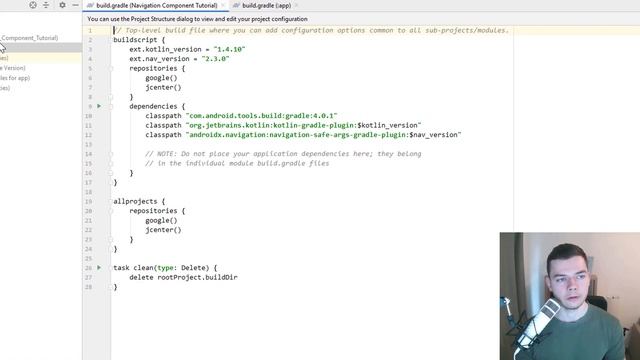Run task clean via gutter arrow

coord(99,268)
